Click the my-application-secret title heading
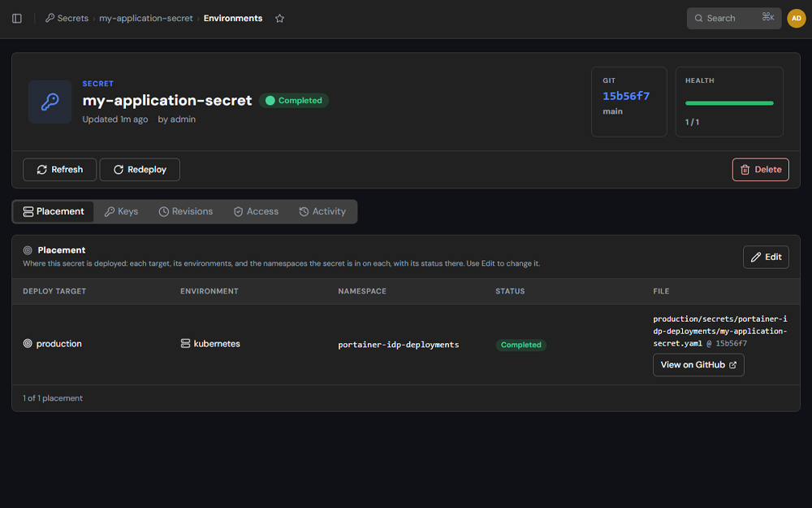Screen dimensions: 812x508 (x=167, y=100)
